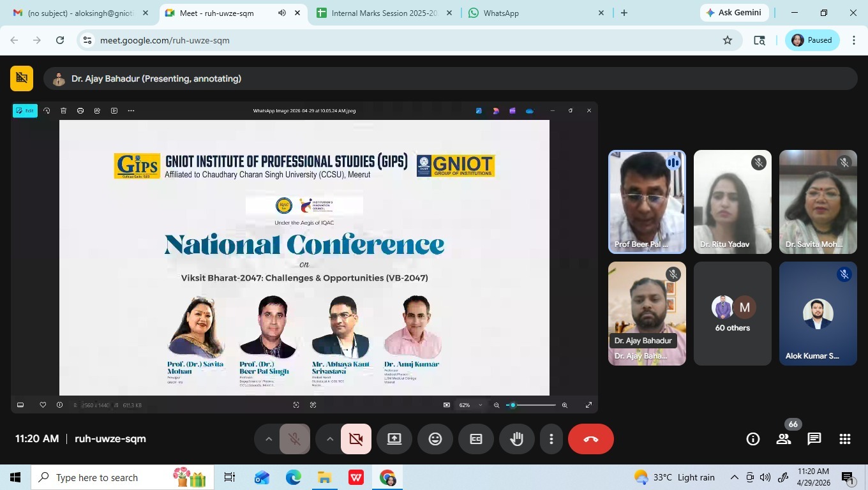This screenshot has width=868, height=490.
Task: Open chat with everyone
Action: click(x=814, y=439)
